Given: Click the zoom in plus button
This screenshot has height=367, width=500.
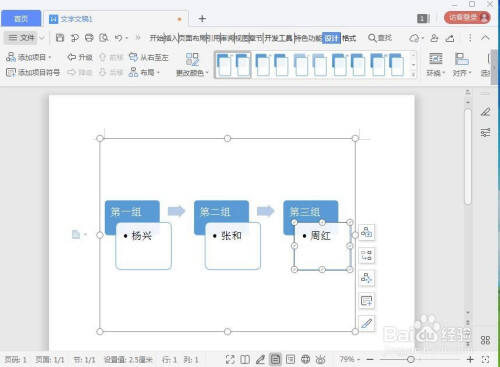Looking at the screenshot, I should [x=470, y=359].
